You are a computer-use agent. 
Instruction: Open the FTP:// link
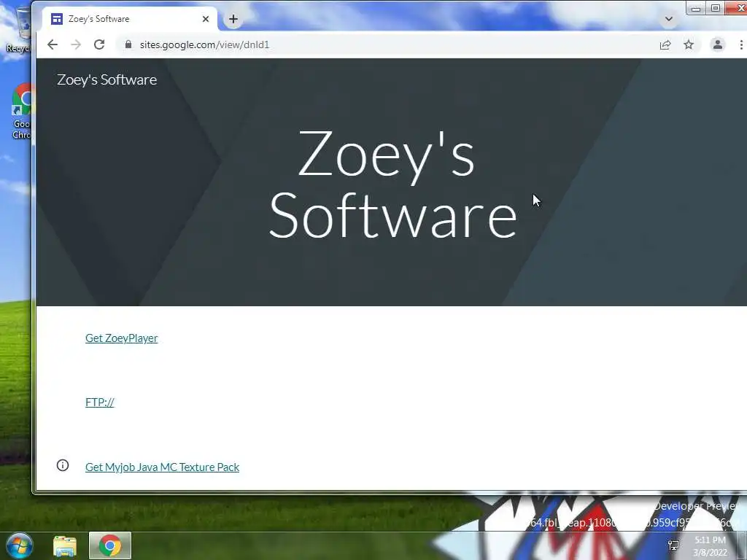99,402
